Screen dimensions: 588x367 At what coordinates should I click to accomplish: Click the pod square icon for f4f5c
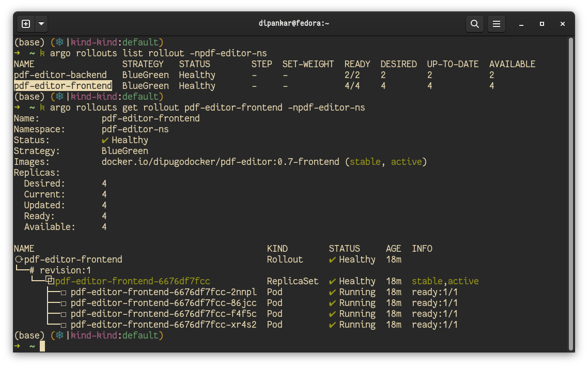pyautogui.click(x=64, y=314)
